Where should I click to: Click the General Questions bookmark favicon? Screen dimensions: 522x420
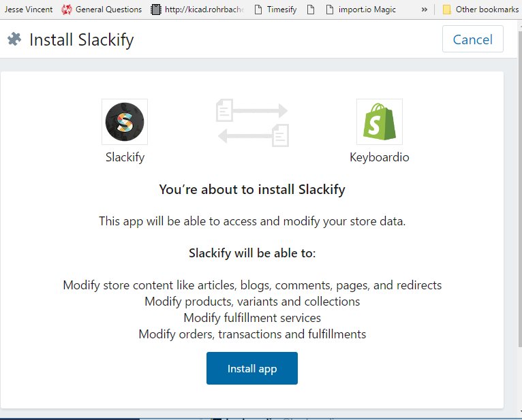tap(67, 10)
